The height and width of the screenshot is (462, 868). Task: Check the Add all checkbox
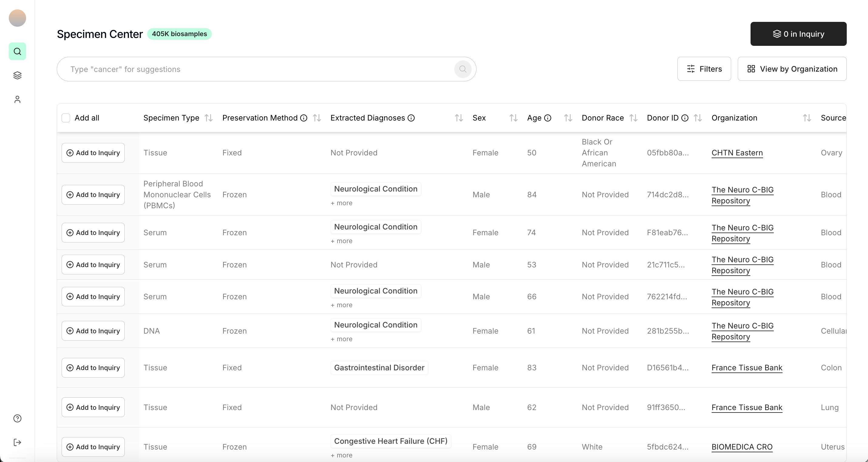pos(66,118)
